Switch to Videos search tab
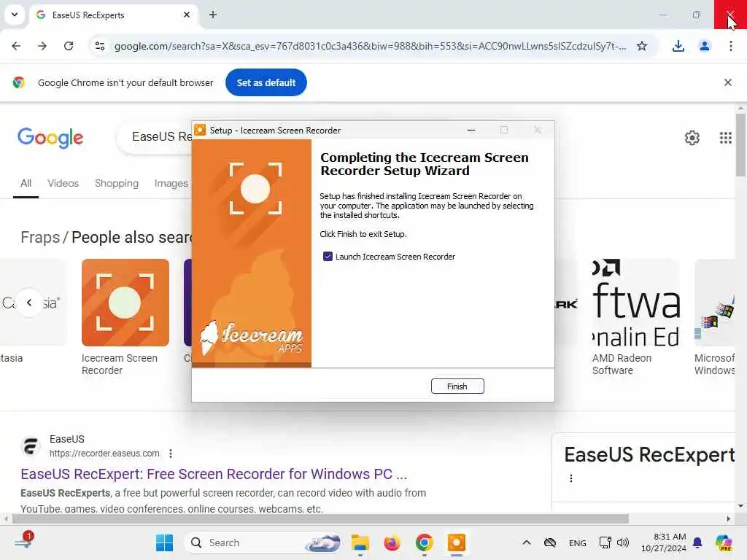 pos(63,183)
